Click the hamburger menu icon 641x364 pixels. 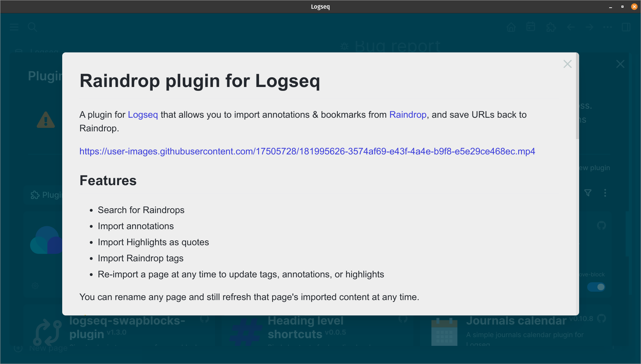(14, 27)
